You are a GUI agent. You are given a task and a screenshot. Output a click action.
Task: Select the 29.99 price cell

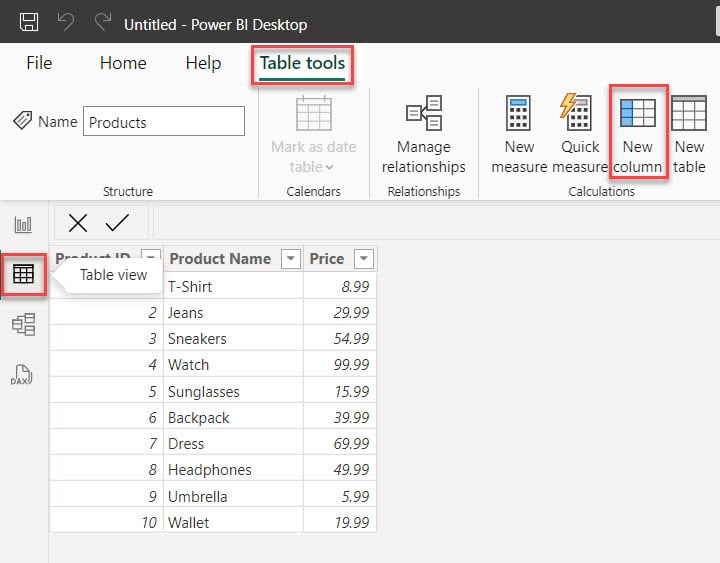pyautogui.click(x=340, y=312)
